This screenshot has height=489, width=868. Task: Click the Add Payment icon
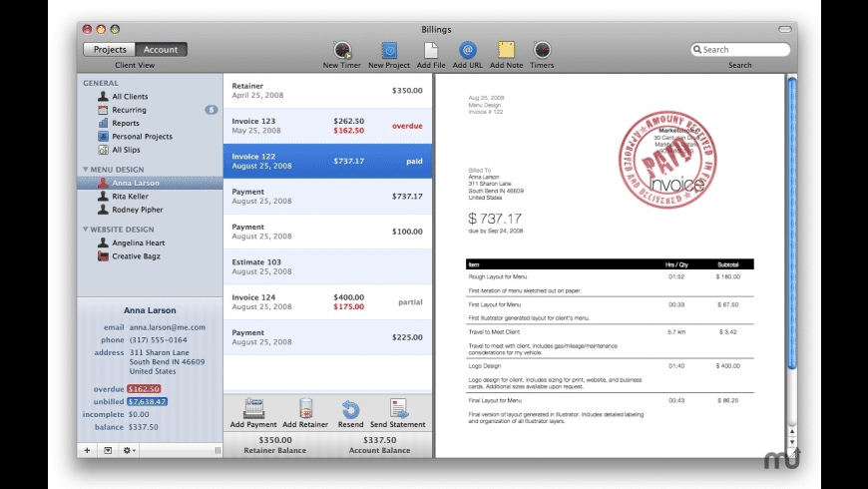click(253, 408)
